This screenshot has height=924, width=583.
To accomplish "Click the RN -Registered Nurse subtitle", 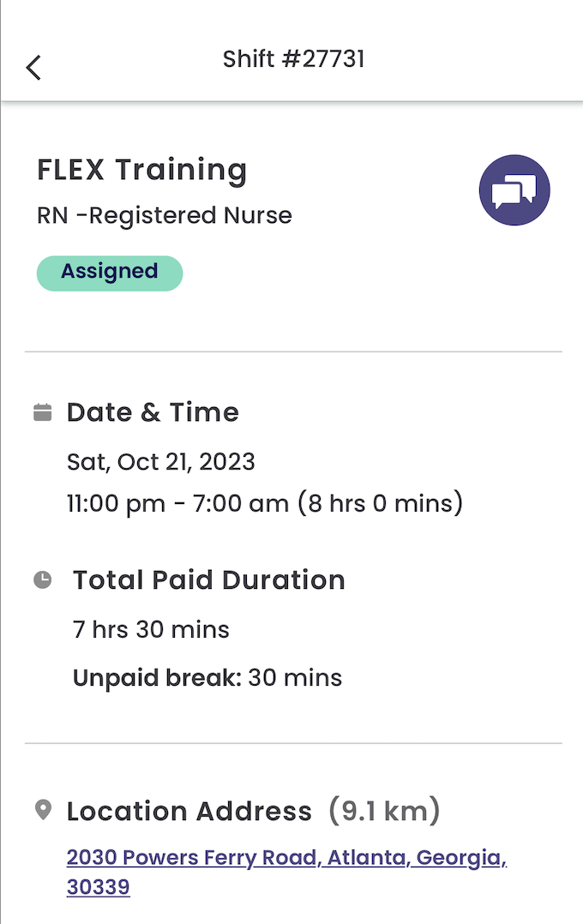I will pos(165,216).
